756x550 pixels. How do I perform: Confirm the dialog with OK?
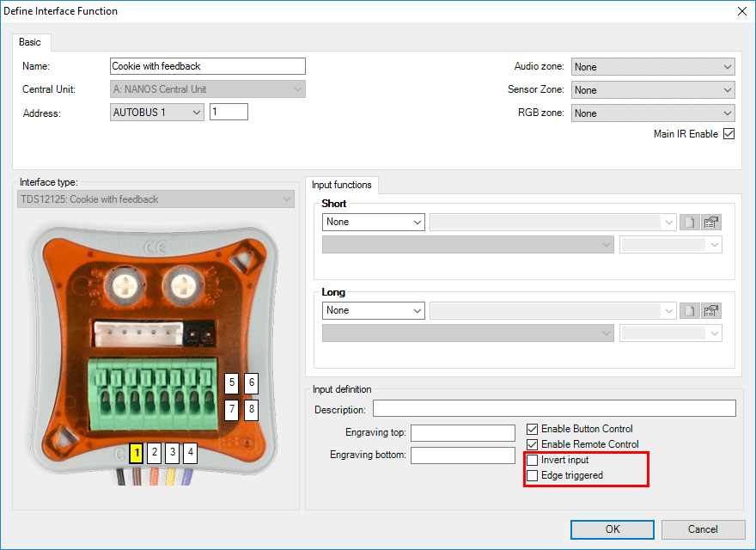[x=612, y=529]
